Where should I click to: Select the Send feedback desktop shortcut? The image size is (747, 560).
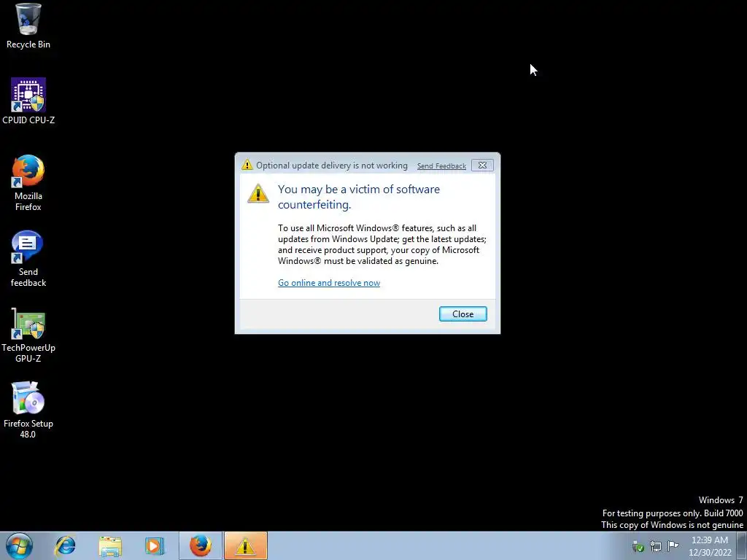pyautogui.click(x=28, y=259)
